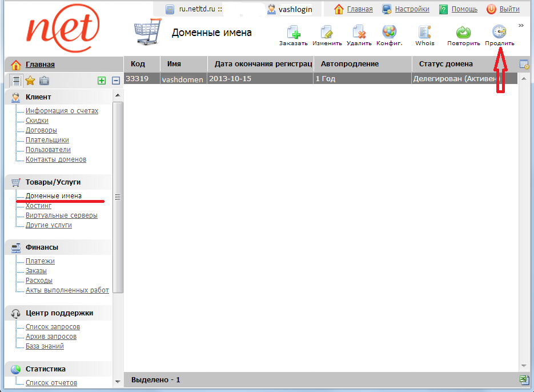Select Доменные имена in sidebar
The width and height of the screenshot is (534, 392).
53,196
